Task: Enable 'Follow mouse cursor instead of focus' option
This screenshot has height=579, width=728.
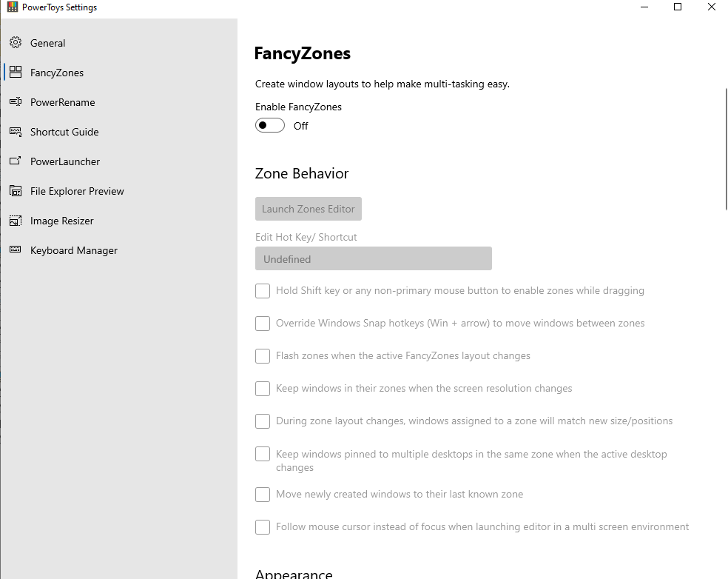Action: click(263, 527)
